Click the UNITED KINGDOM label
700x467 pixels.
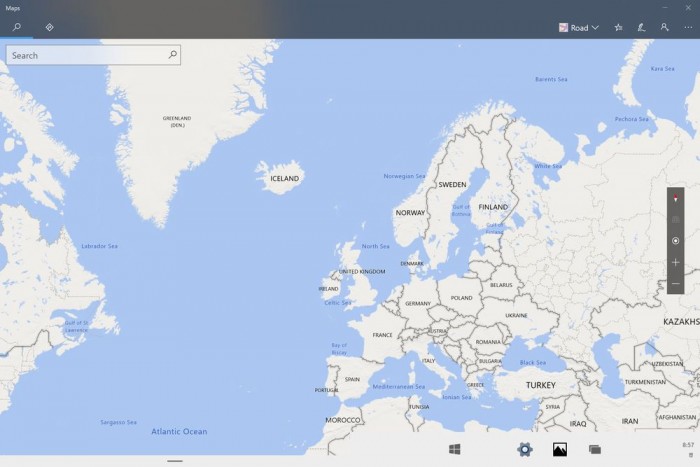[x=362, y=271]
